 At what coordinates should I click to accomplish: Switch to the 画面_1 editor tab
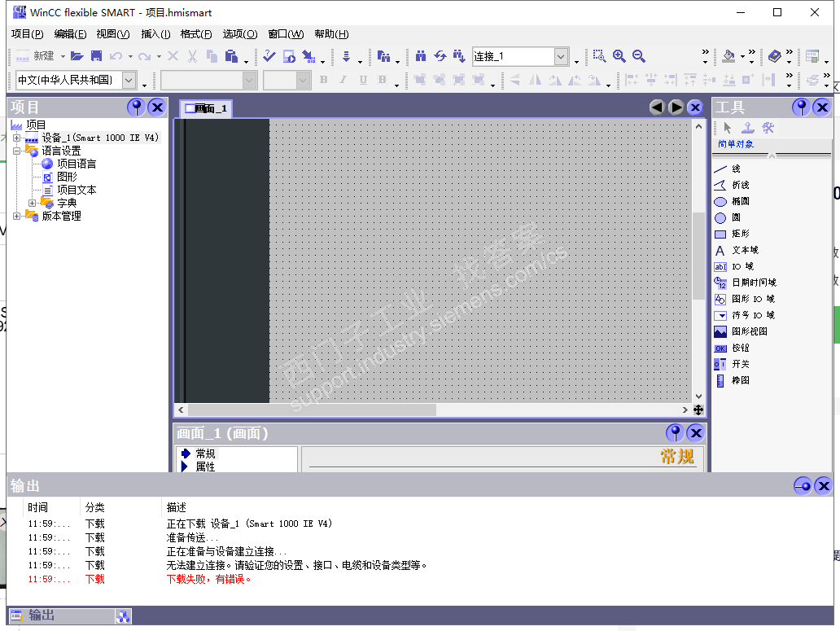(206, 109)
